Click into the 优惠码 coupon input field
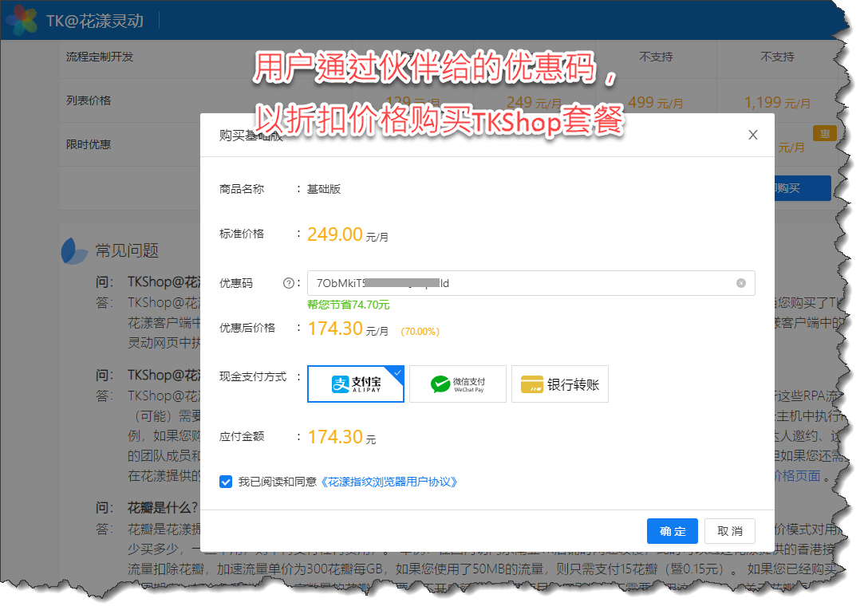This screenshot has height=614, width=868. point(531,283)
